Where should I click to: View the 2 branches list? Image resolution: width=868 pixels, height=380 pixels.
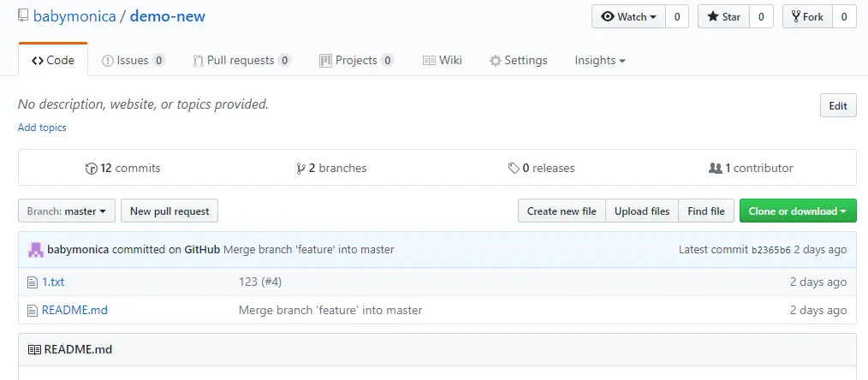pos(331,168)
